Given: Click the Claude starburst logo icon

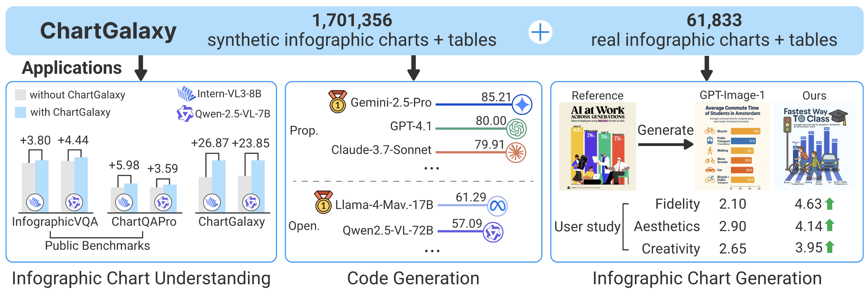Looking at the screenshot, I should pyautogui.click(x=516, y=153).
